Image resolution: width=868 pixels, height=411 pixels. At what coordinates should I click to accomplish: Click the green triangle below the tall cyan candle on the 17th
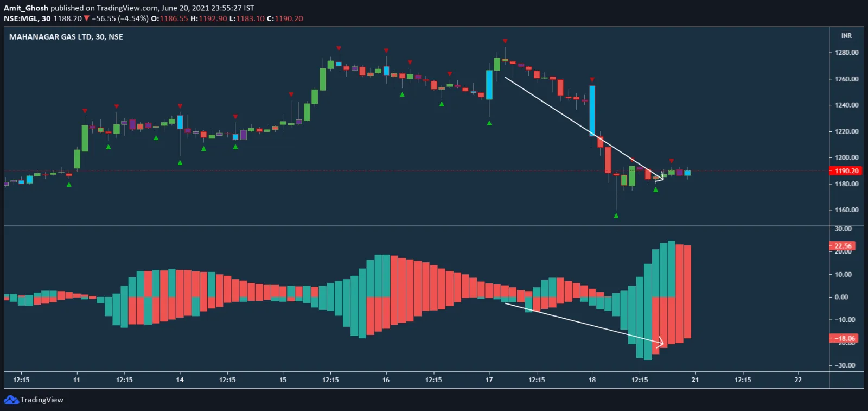(x=489, y=123)
